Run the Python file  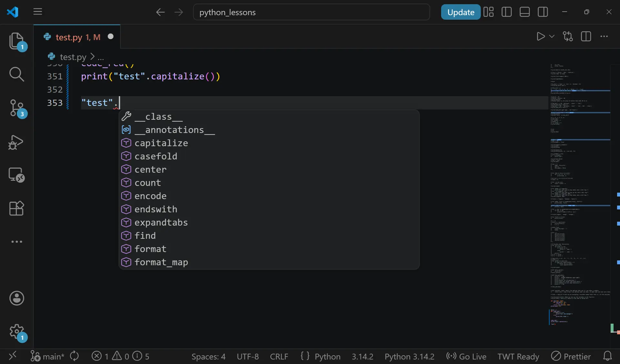541,36
